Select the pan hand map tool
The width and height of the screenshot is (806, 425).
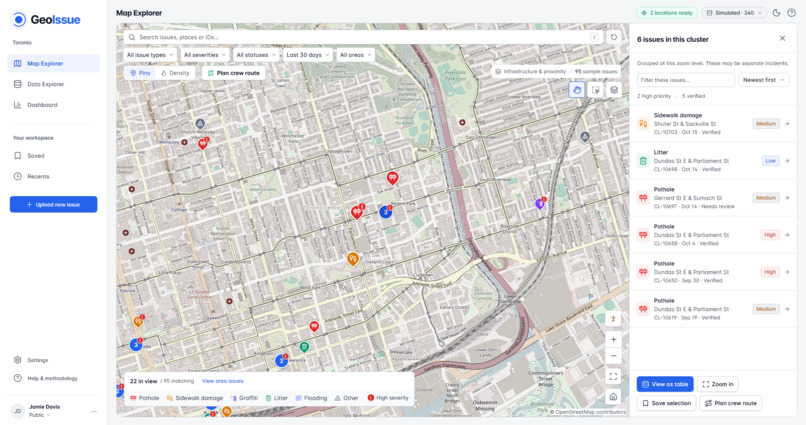[577, 90]
